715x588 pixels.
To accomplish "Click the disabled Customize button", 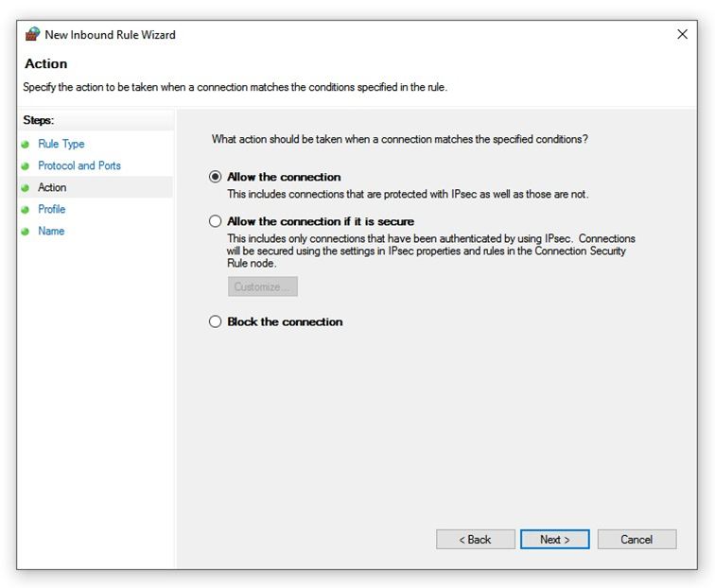I will click(263, 286).
